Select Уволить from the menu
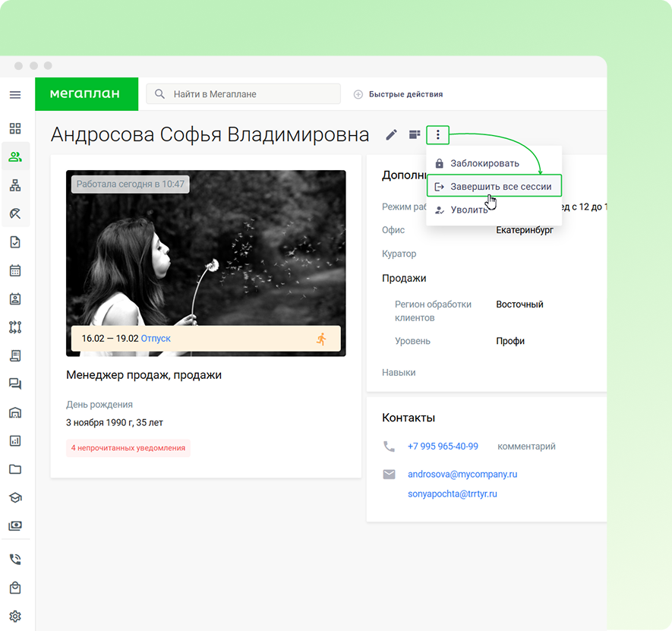Viewport: 672px width, 631px height. pyautogui.click(x=494, y=210)
